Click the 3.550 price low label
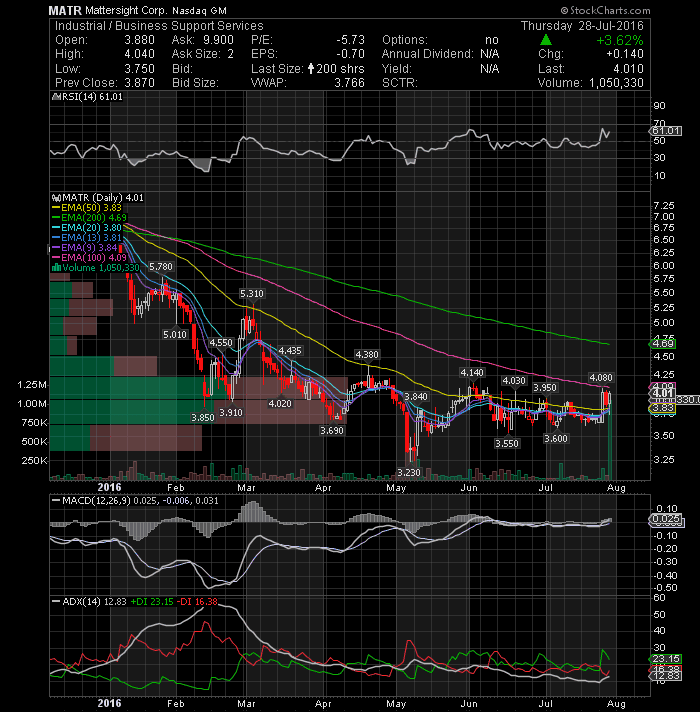The height and width of the screenshot is (712, 700). pos(507,444)
